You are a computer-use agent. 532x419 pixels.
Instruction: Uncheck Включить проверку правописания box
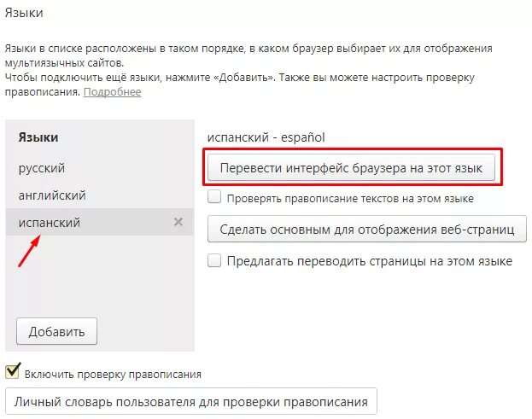pyautogui.click(x=13, y=371)
